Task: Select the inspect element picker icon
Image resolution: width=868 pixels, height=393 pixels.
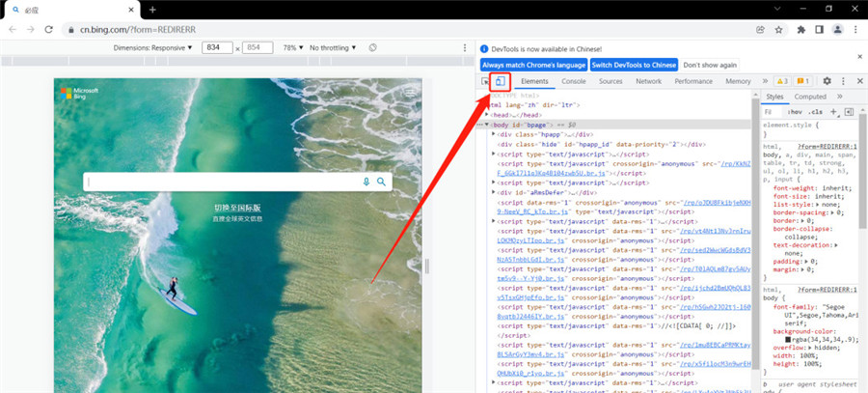Action: [x=485, y=81]
